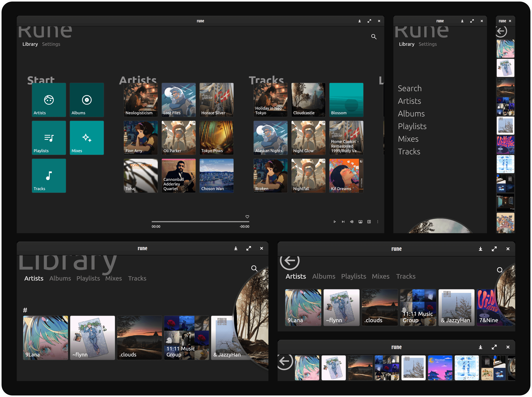Open the Albums tile in Start
The height and width of the screenshot is (397, 532).
click(87, 100)
